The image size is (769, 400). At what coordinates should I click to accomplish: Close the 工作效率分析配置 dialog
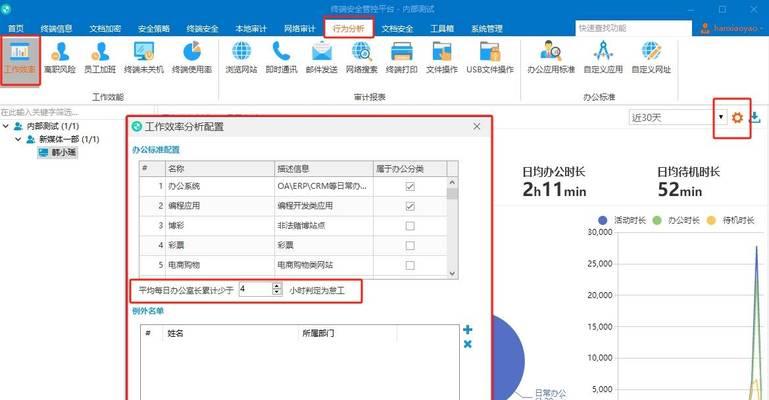pyautogui.click(x=477, y=126)
